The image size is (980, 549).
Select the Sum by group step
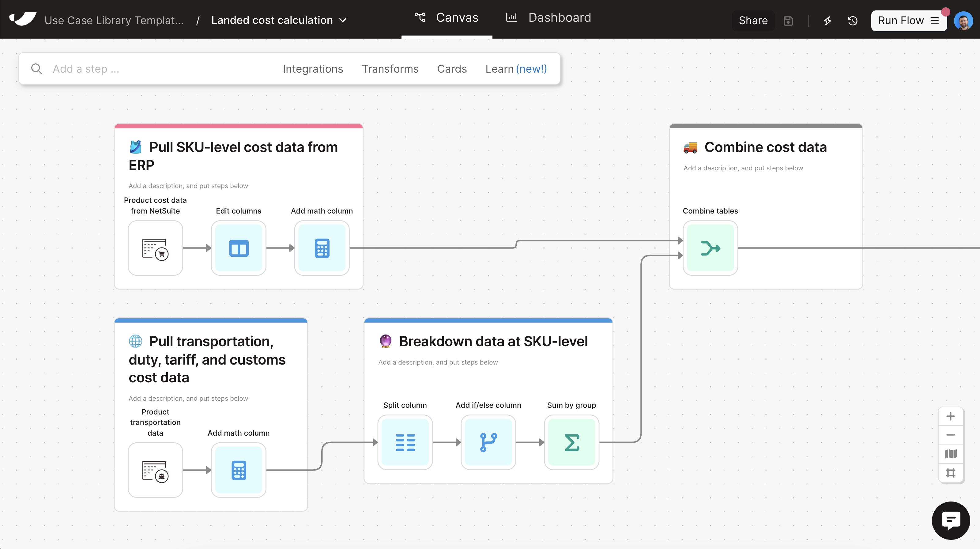click(572, 442)
